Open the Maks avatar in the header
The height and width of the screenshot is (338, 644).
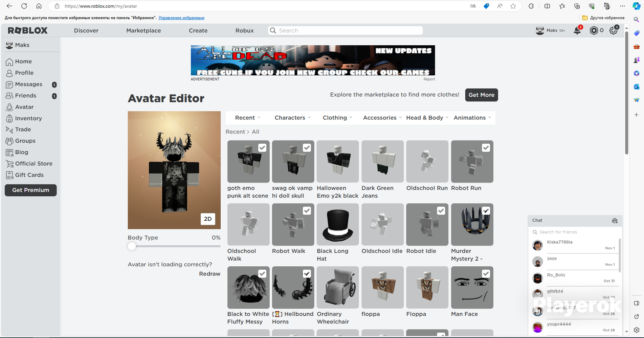coord(540,30)
